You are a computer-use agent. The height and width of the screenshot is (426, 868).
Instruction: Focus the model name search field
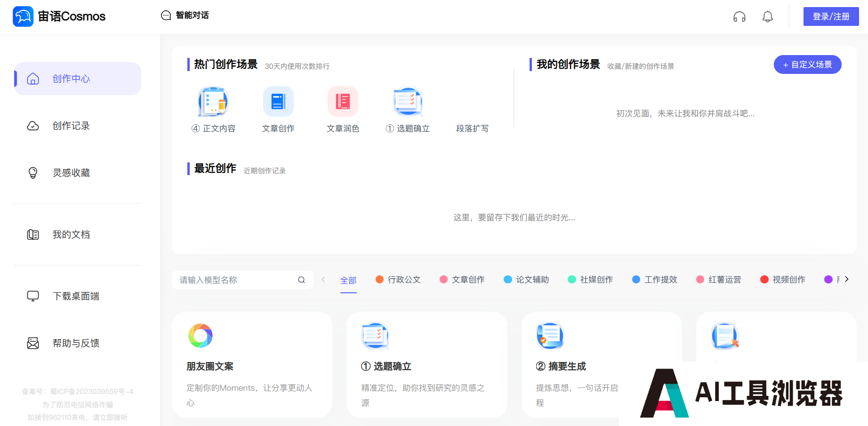(x=235, y=280)
